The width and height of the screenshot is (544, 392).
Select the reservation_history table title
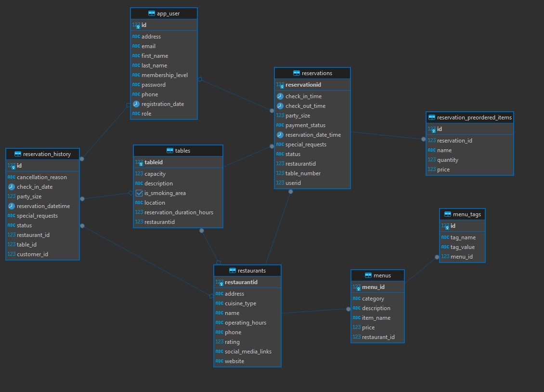[x=47, y=154]
